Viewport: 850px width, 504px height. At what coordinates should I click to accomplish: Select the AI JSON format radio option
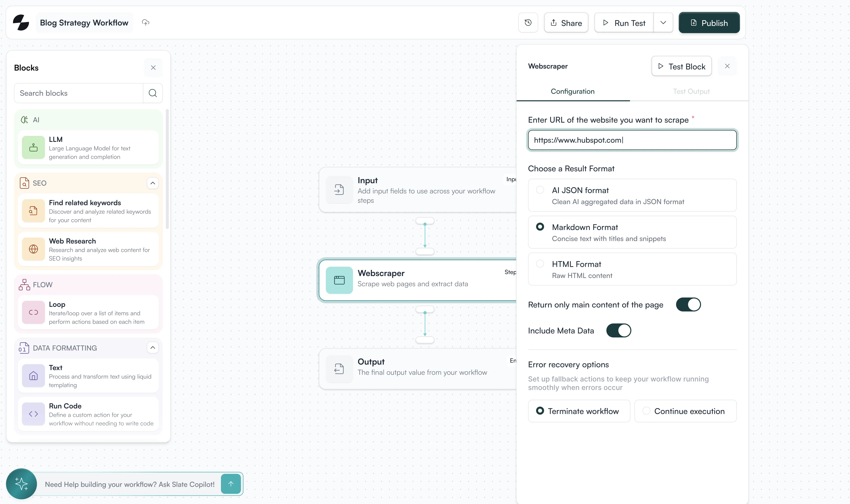click(x=540, y=190)
